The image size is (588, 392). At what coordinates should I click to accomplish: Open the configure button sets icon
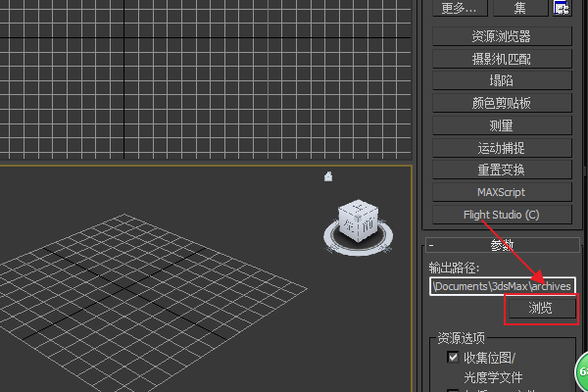coord(562,8)
